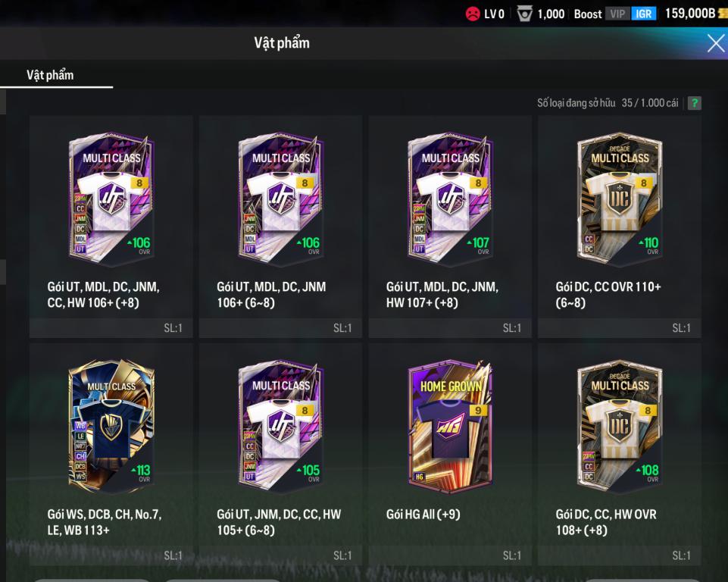Select the blue-gold Multi Class 113 OVR card
728x582 pixels.
pyautogui.click(x=111, y=427)
